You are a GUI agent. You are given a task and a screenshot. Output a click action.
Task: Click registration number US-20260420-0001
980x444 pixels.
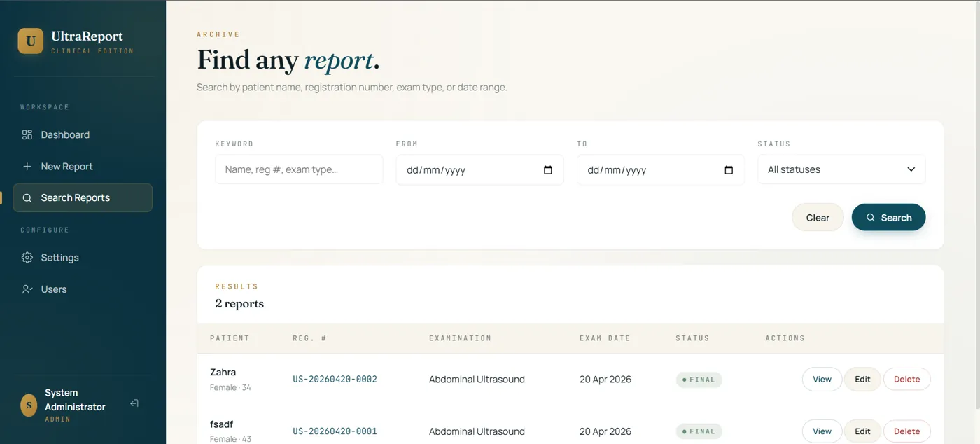335,431
